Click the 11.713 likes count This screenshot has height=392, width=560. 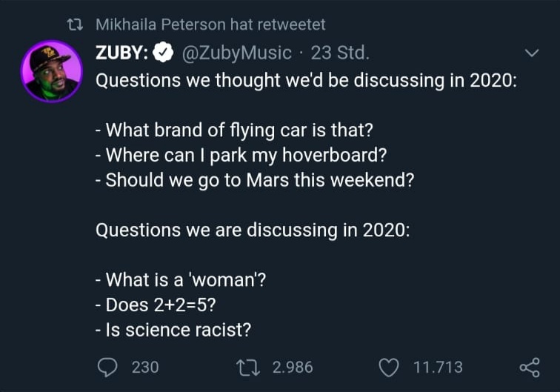pyautogui.click(x=437, y=367)
